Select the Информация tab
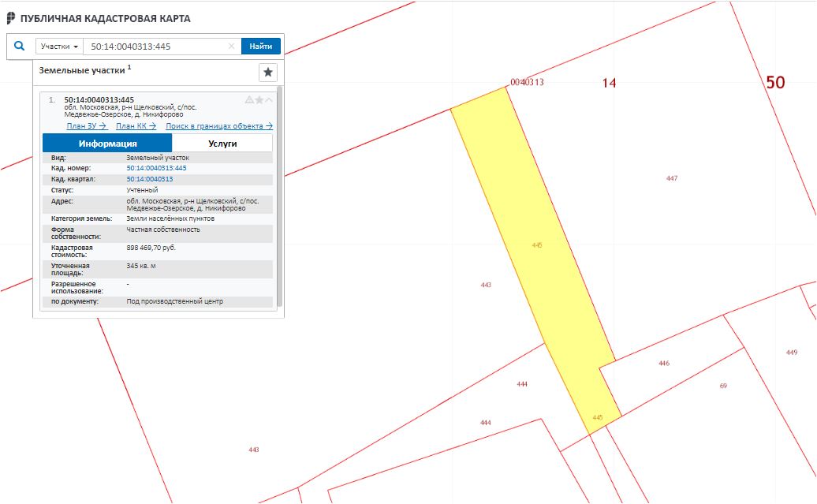This screenshot has width=817, height=504. 107,144
